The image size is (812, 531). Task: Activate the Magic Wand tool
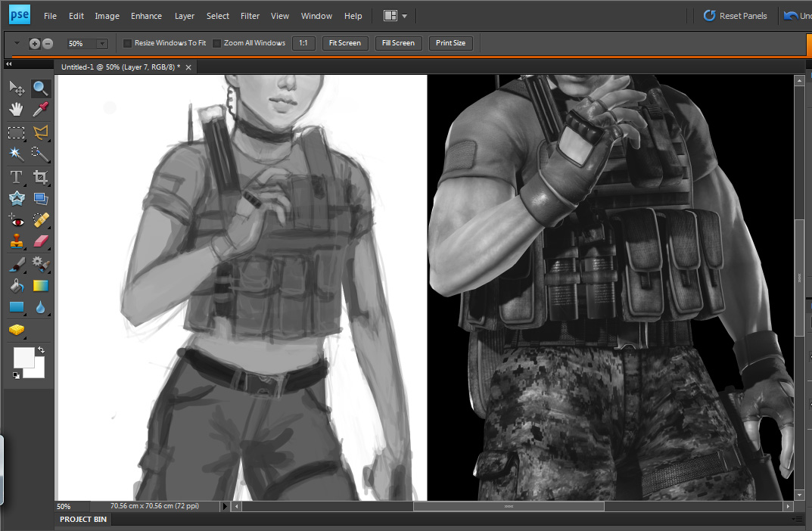click(16, 154)
